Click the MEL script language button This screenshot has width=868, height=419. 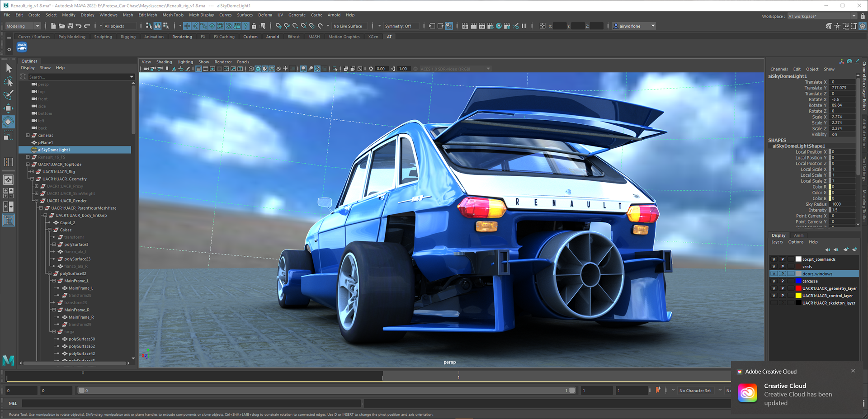pos(13,403)
